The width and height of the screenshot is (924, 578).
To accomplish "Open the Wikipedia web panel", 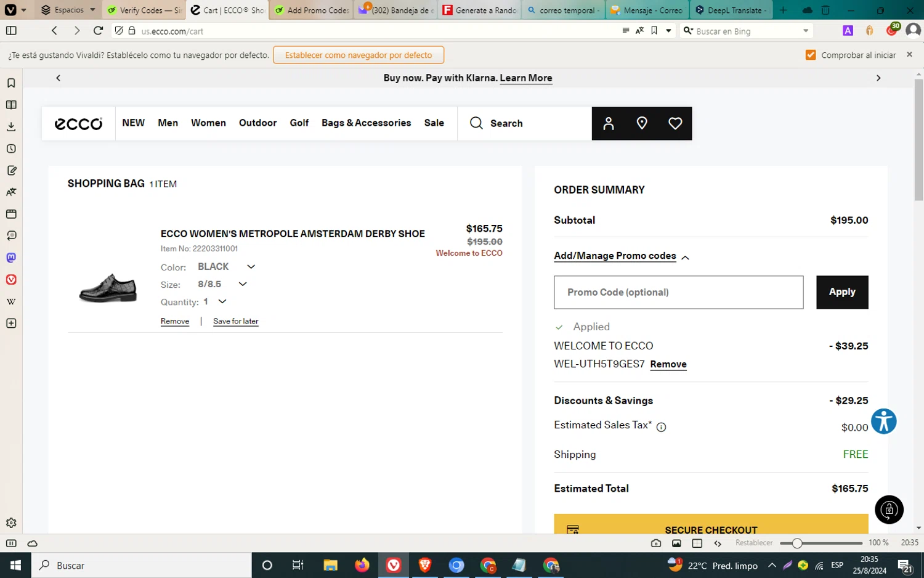I will click(x=11, y=301).
